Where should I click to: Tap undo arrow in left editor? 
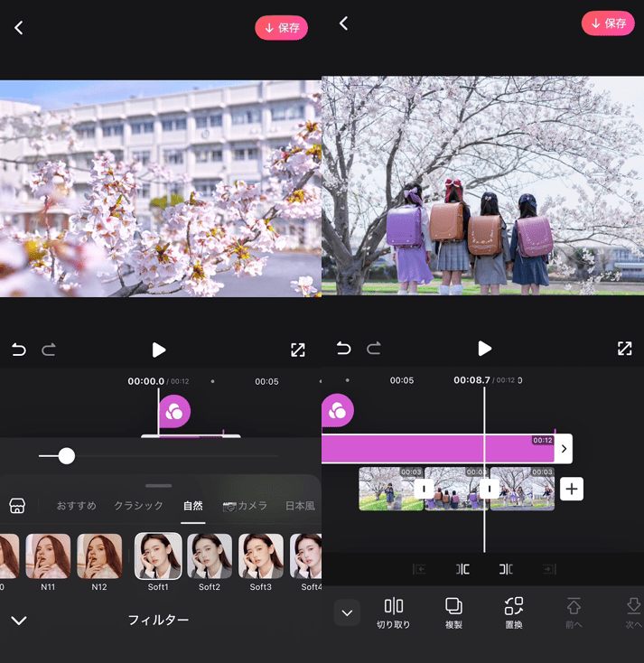click(x=19, y=350)
